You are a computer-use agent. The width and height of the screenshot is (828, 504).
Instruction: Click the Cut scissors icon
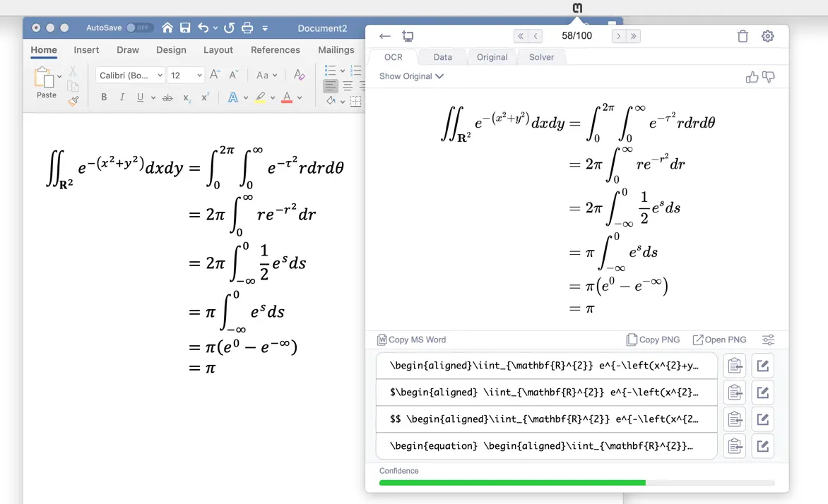tap(73, 71)
